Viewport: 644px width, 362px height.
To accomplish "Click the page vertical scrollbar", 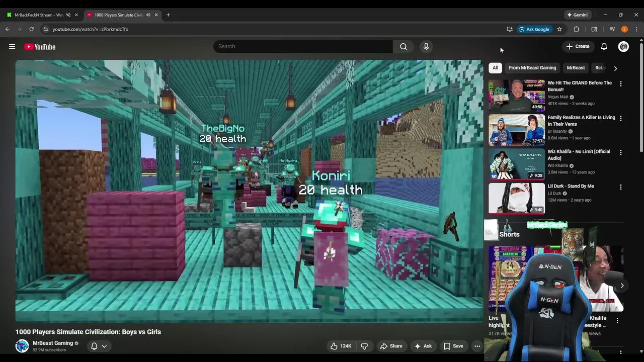I will [641, 98].
